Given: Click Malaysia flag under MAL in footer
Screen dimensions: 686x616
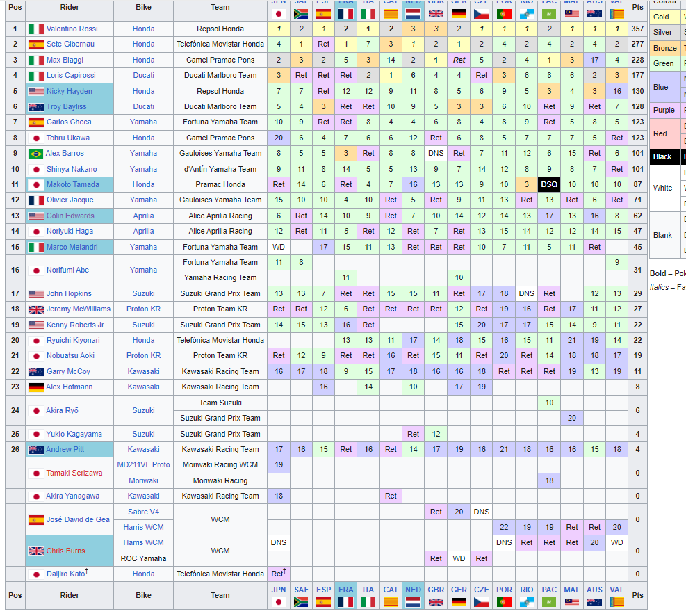Looking at the screenshot, I should pyautogui.click(x=572, y=602).
